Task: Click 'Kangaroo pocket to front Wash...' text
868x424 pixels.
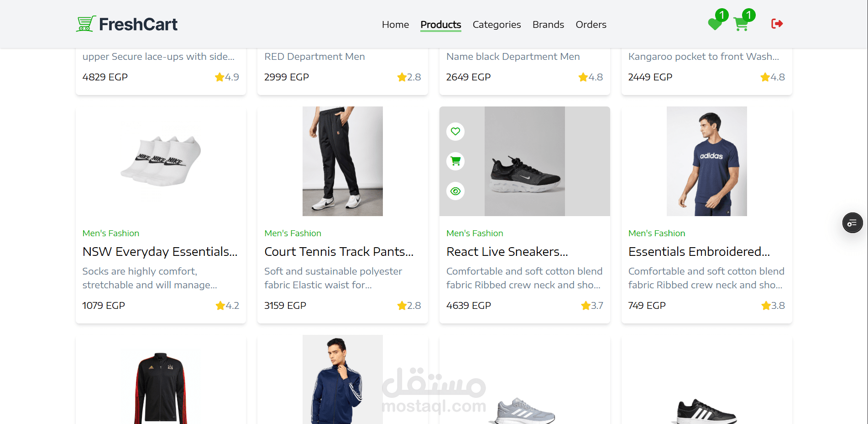Action: tap(704, 57)
